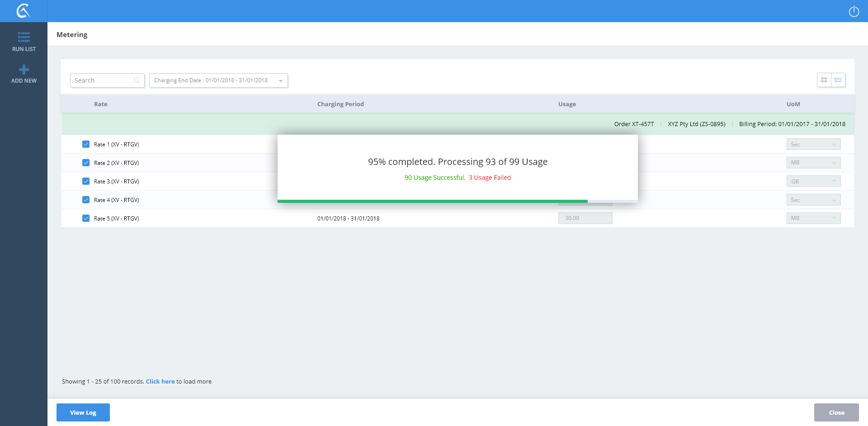Open the GB unit dropdown for Rate 3

813,181
